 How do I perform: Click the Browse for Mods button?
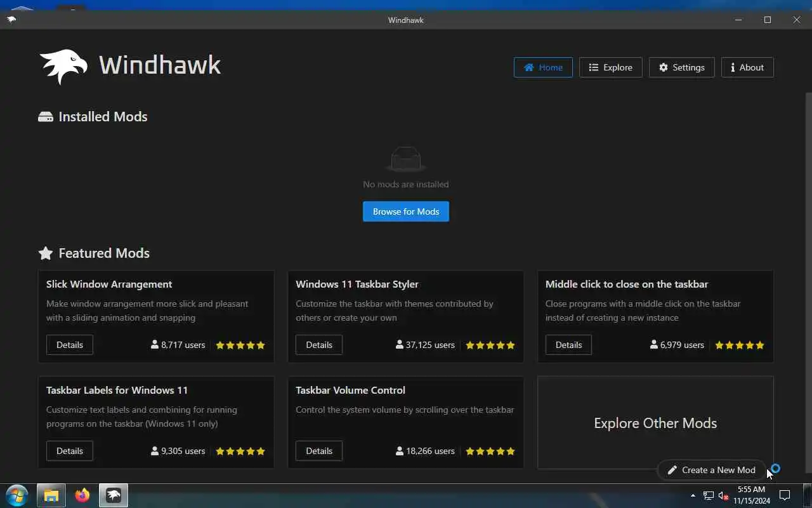(x=406, y=211)
